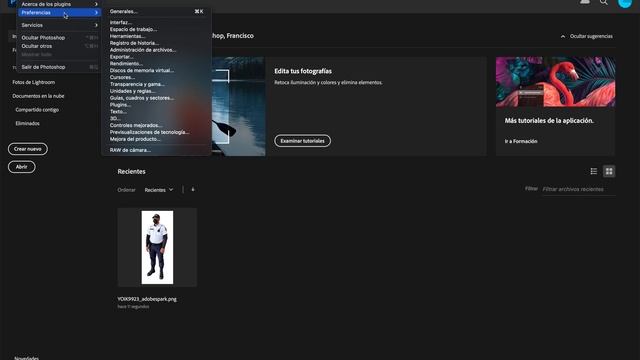
Task: Open the flamingo tutorial image
Action: tap(556, 82)
